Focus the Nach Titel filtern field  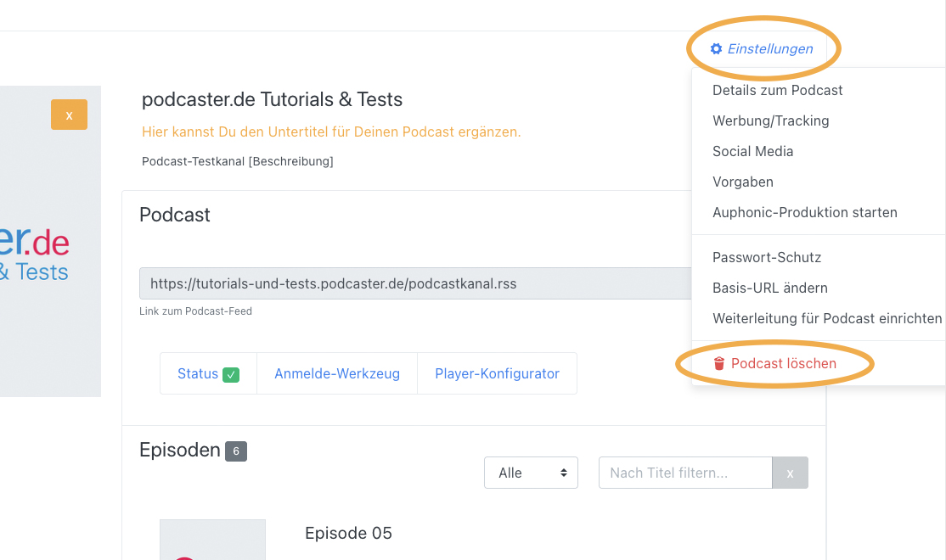pos(685,473)
